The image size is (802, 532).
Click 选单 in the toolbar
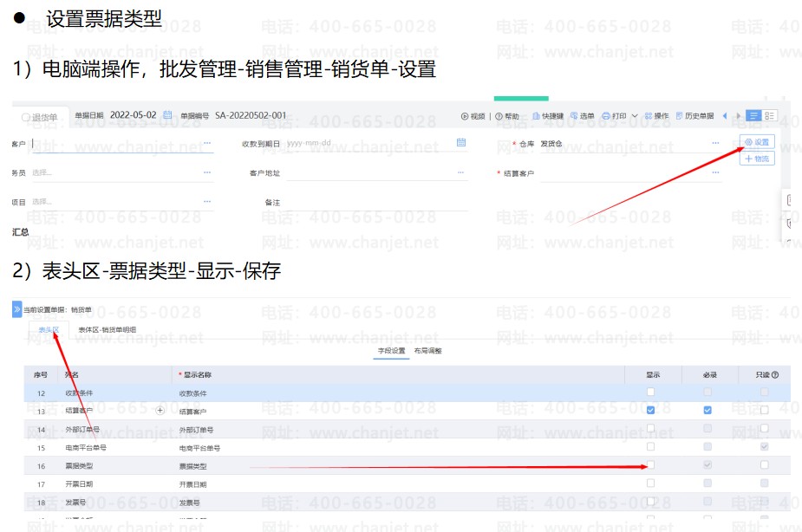[x=583, y=116]
